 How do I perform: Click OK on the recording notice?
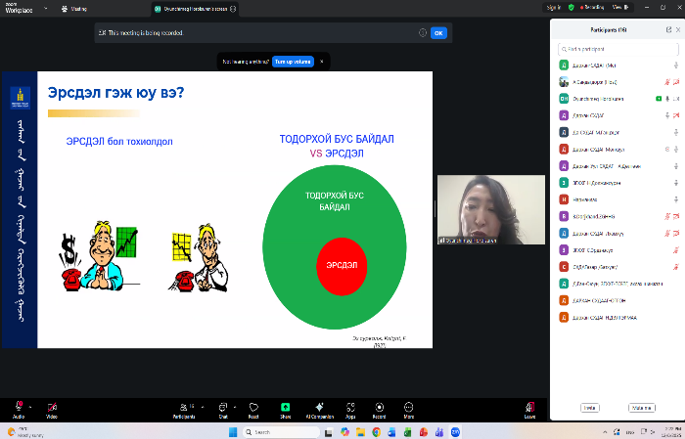(x=438, y=33)
